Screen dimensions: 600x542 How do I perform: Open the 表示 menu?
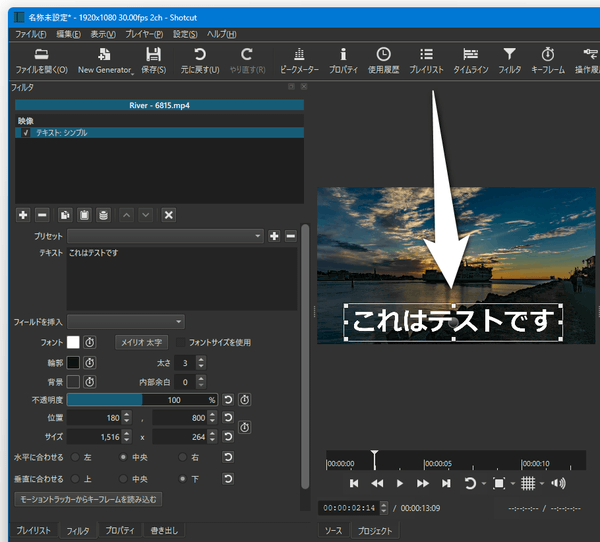[103, 34]
